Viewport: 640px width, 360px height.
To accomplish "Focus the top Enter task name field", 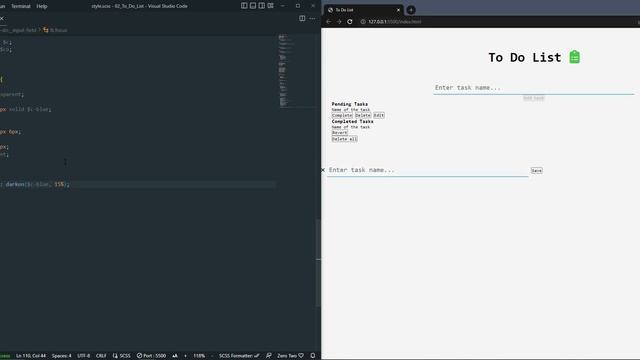I will pos(533,88).
